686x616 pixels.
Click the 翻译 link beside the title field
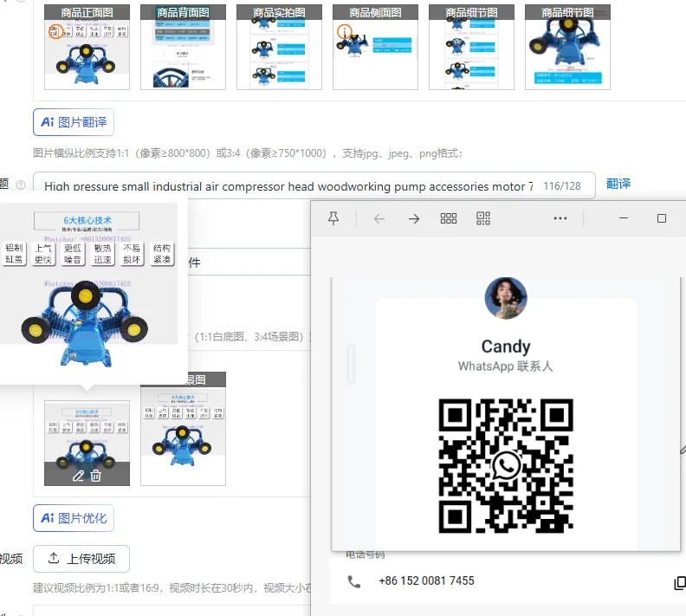(x=618, y=185)
